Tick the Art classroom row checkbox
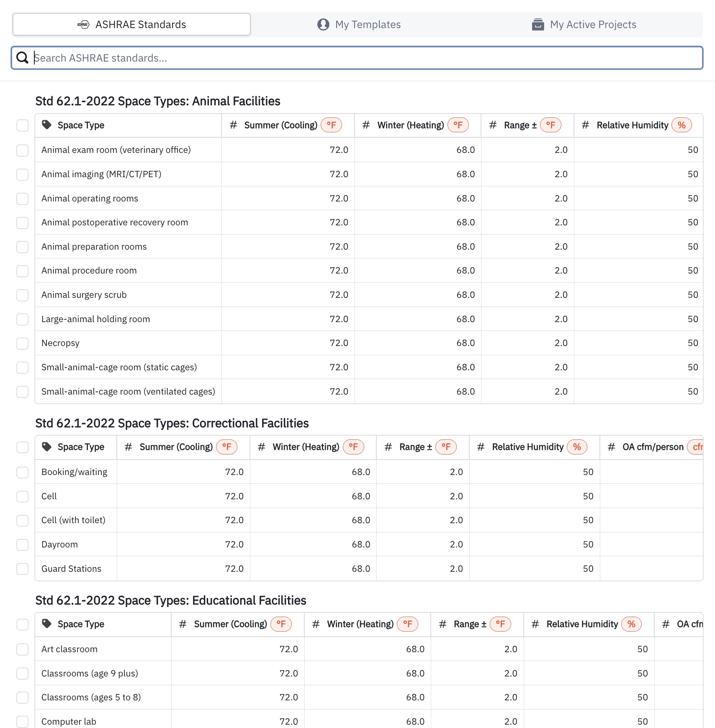 click(x=23, y=649)
